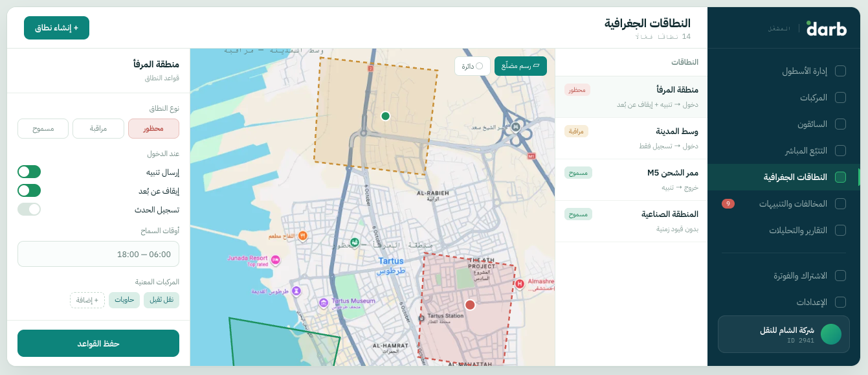Click the square icon beside السائقون
This screenshot has height=375, width=868.
pos(840,124)
